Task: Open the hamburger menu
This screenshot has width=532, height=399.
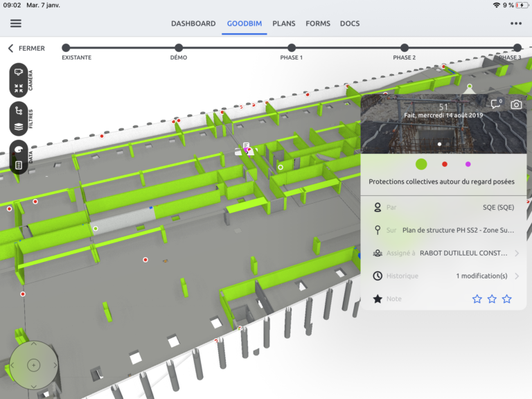Action: (x=15, y=23)
